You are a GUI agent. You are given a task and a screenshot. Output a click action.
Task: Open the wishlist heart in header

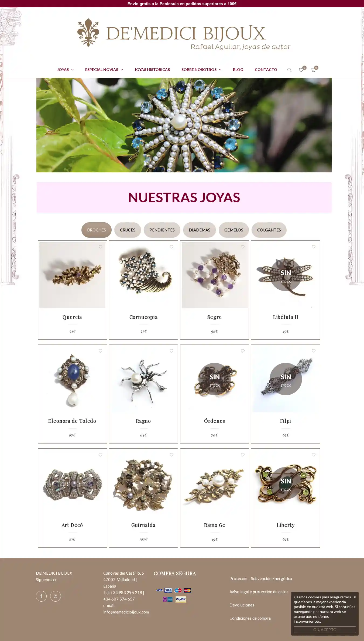pos(301,70)
